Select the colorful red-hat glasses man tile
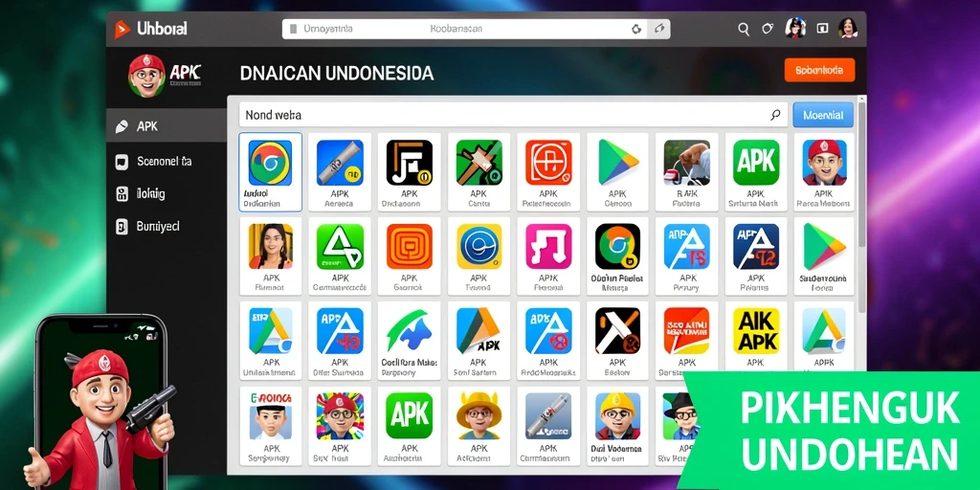The width and height of the screenshot is (980, 490). [340, 426]
